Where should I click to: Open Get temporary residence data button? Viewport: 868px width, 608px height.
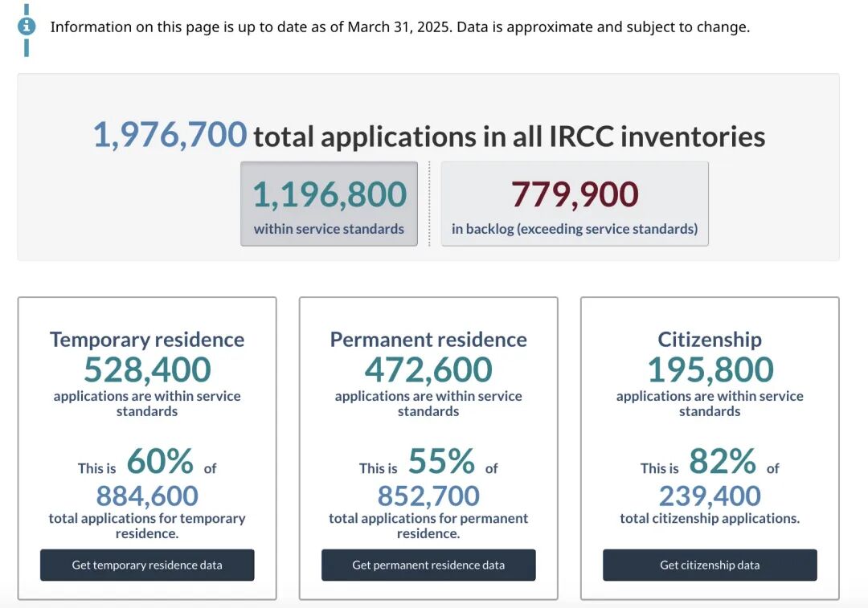coord(147,565)
